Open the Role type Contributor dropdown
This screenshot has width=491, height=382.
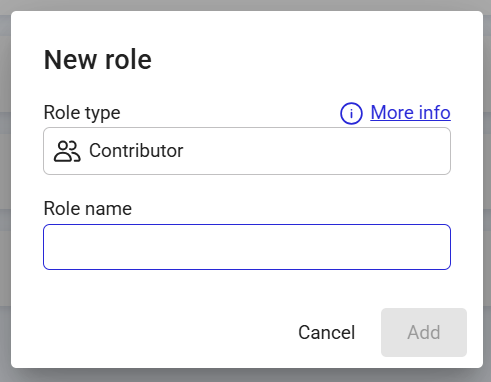click(x=247, y=151)
